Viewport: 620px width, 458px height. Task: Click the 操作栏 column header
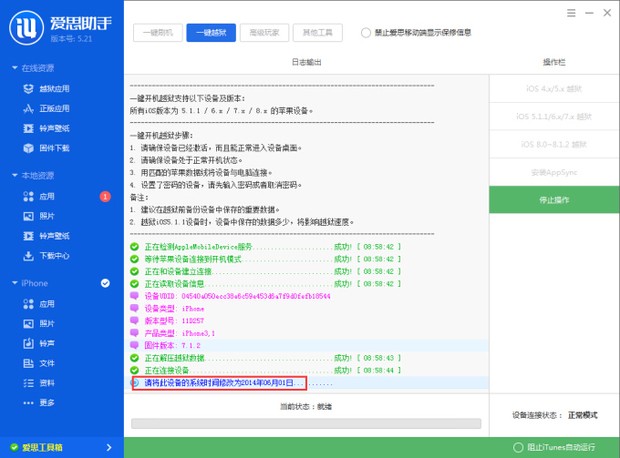coord(554,62)
